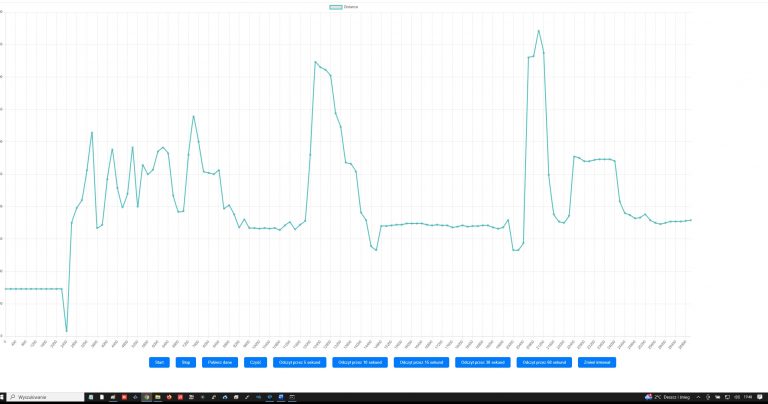Toggle the Distance dataset legend swatch

(337, 6)
